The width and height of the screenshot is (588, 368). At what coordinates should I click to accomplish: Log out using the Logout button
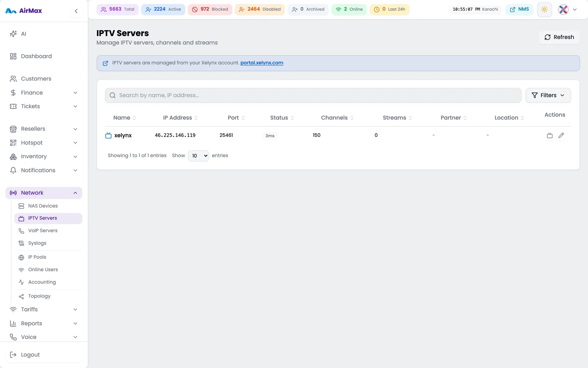pyautogui.click(x=44, y=355)
